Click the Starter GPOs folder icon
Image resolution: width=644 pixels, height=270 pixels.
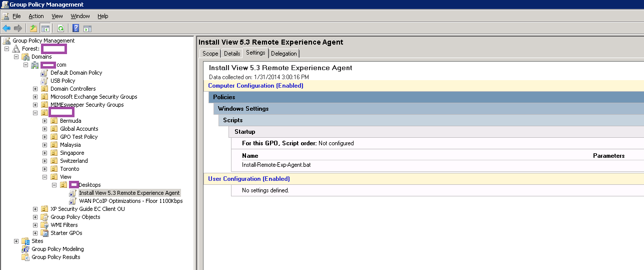pyautogui.click(x=44, y=233)
